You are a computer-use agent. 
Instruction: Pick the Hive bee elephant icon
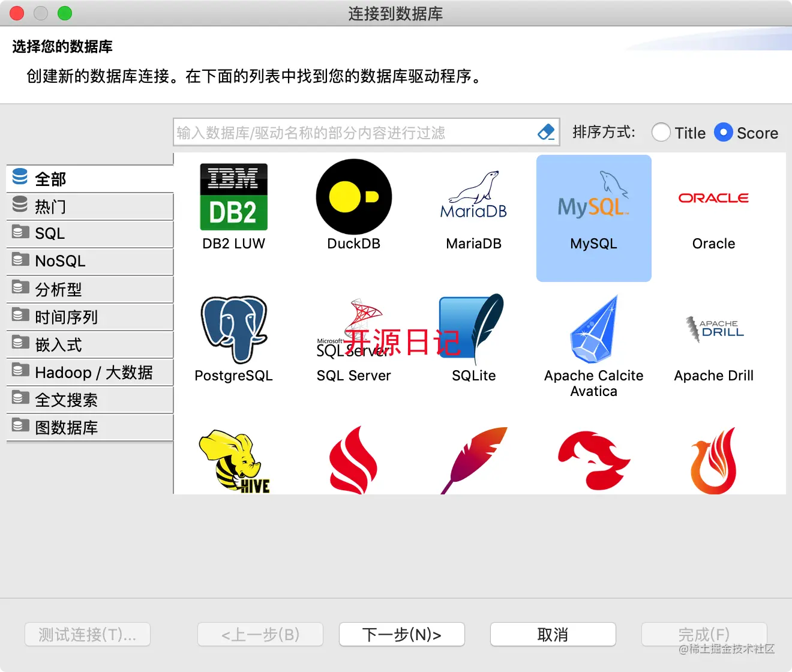pos(234,461)
